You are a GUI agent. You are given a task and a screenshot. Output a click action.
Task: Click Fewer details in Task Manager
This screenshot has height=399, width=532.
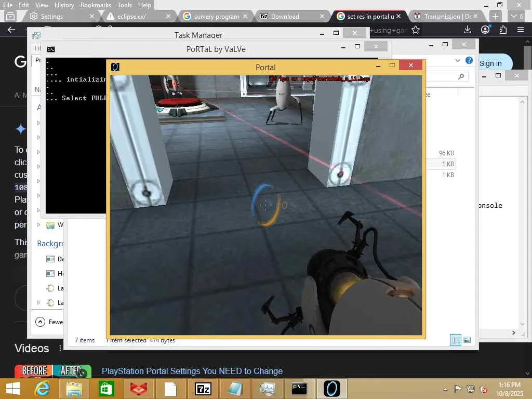pos(49,322)
